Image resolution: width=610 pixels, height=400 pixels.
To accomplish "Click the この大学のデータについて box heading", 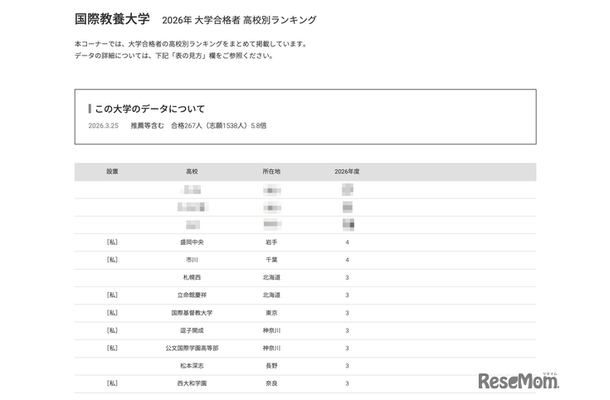I will [x=150, y=109].
